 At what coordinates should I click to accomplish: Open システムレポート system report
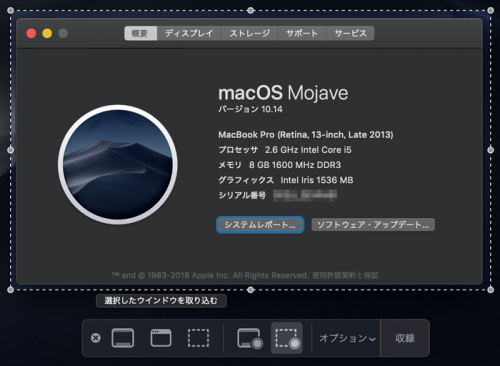pyautogui.click(x=260, y=225)
